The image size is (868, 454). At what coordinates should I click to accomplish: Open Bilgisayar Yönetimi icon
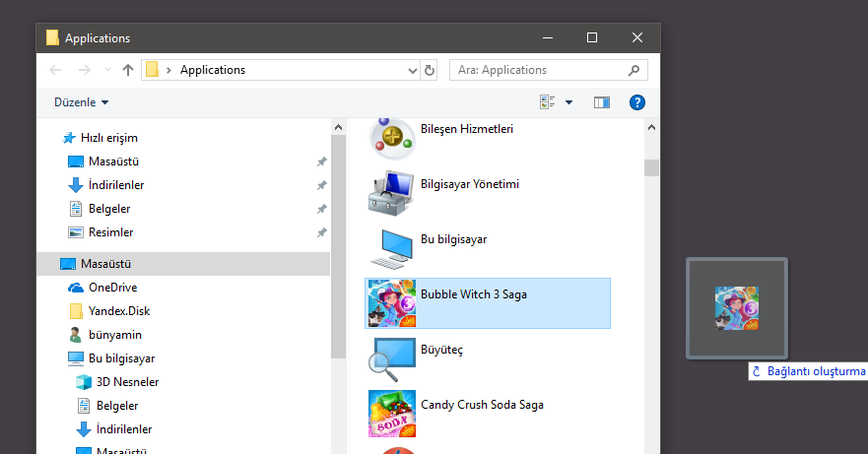(391, 191)
